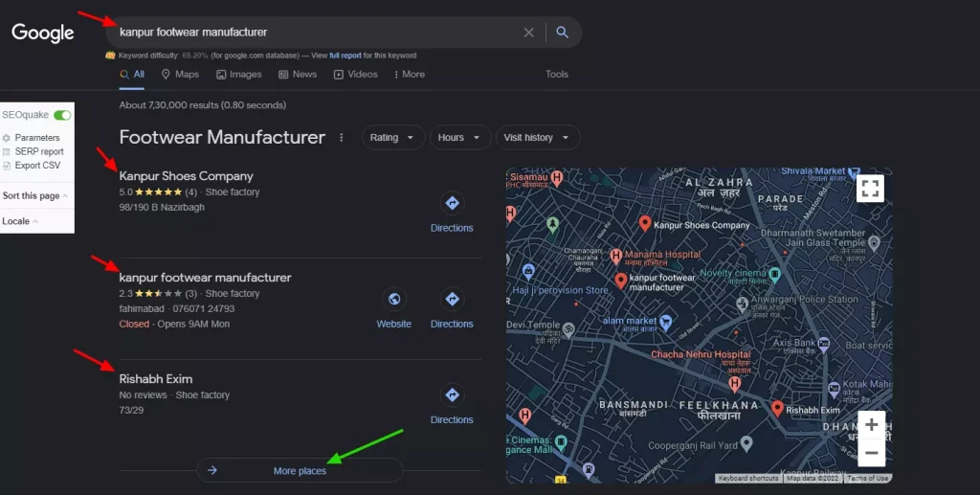Open search Tools

(x=557, y=75)
